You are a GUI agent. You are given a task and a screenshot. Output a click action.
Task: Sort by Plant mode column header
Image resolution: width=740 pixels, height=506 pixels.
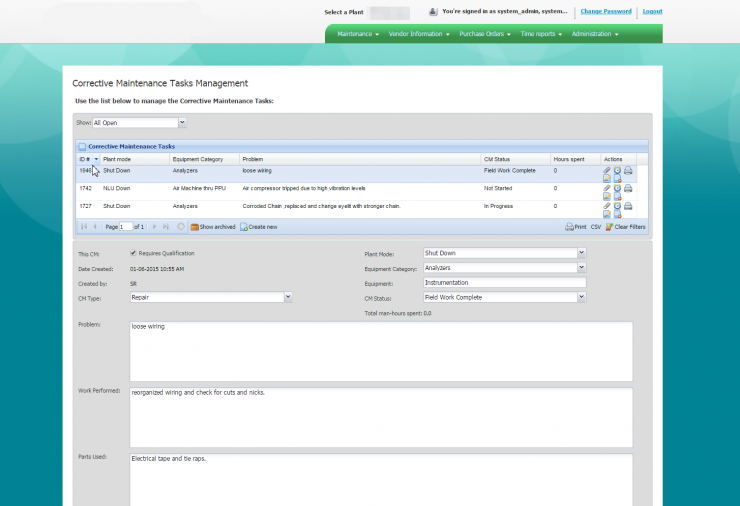pos(135,159)
